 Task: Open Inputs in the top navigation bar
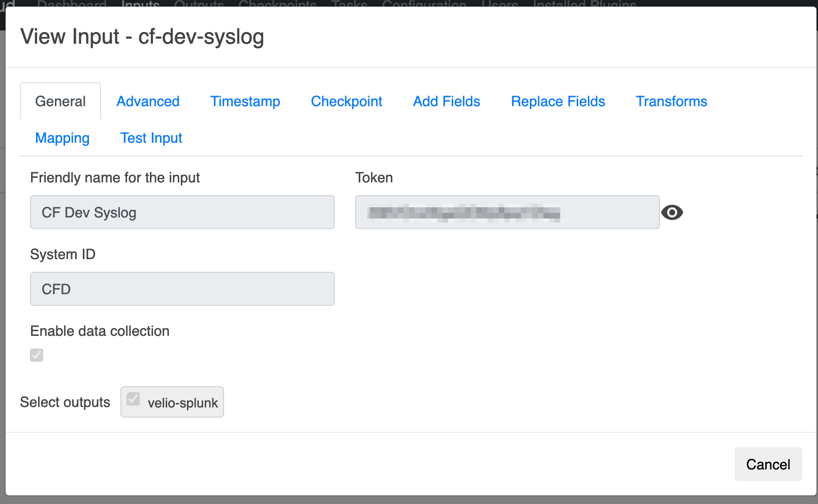pos(141,4)
